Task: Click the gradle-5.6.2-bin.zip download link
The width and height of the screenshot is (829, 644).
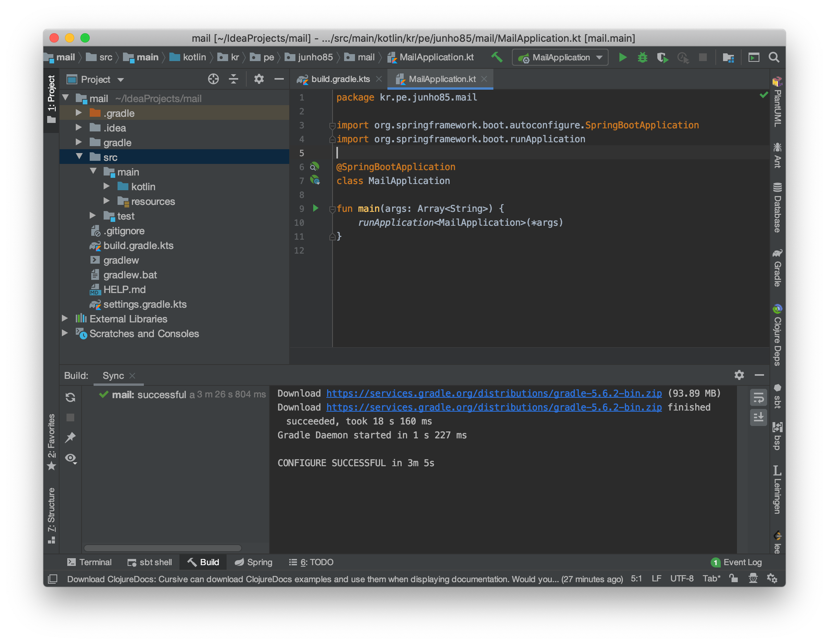Action: coord(494,394)
